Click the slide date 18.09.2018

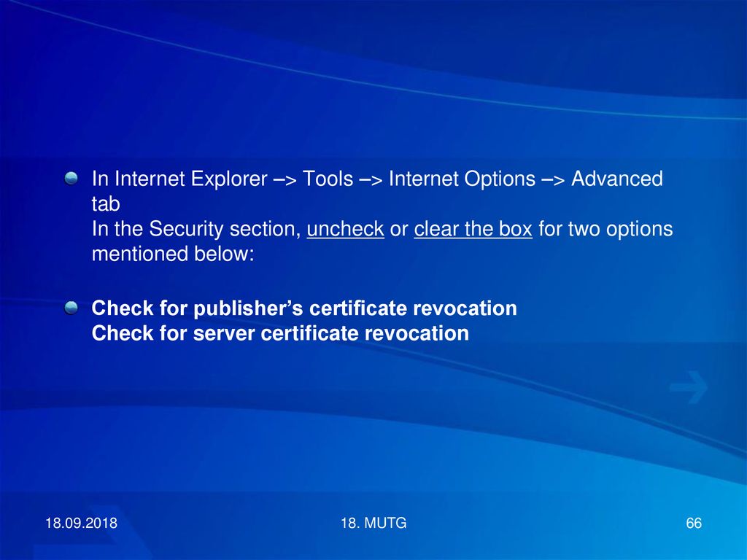(x=82, y=523)
